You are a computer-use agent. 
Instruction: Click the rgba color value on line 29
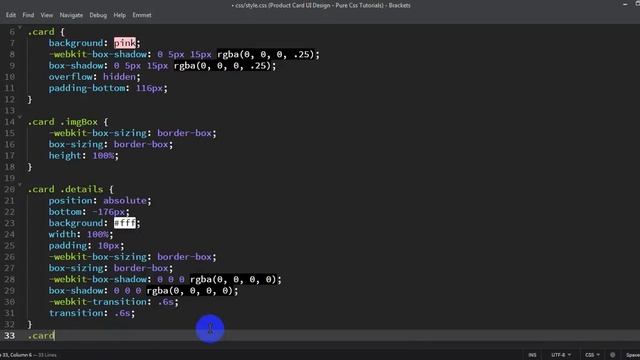[190, 290]
